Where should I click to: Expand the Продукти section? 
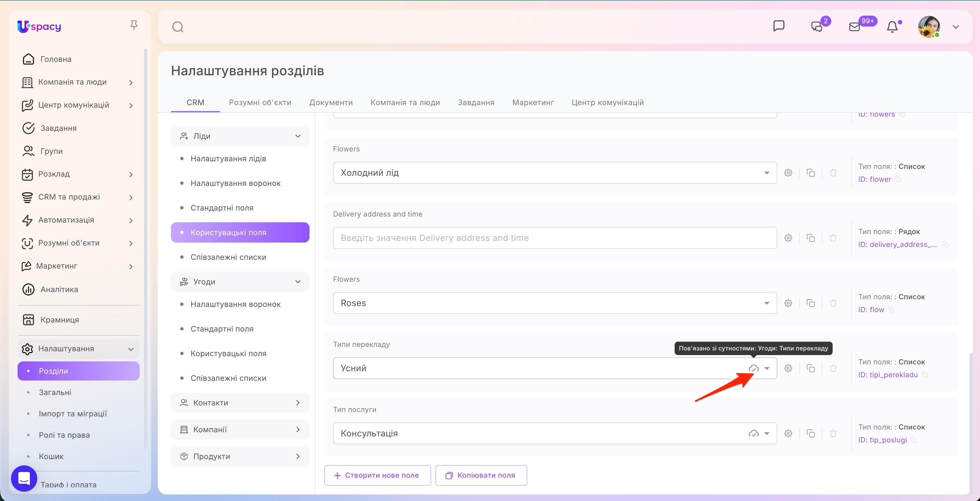click(x=240, y=456)
